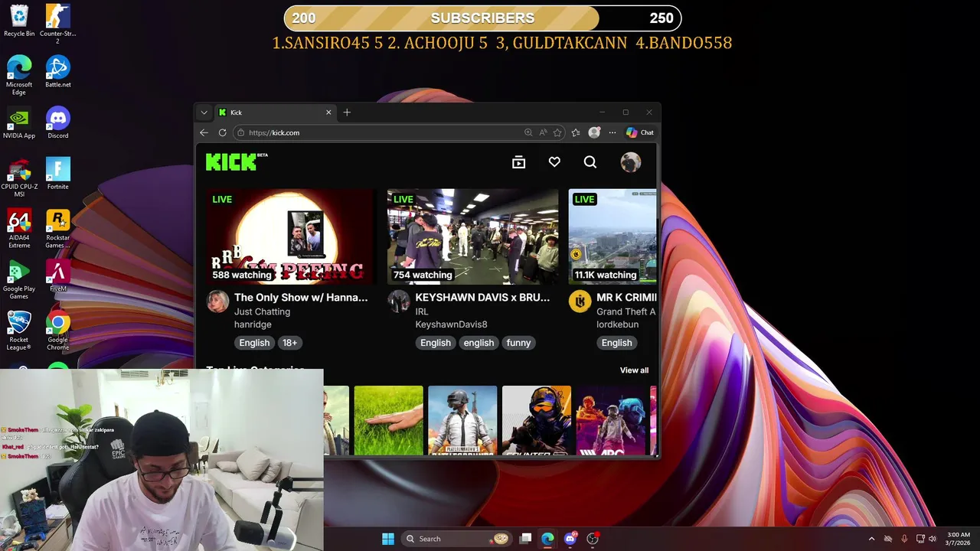Open the Edge profile icon
The image size is (980, 551).
point(594,132)
